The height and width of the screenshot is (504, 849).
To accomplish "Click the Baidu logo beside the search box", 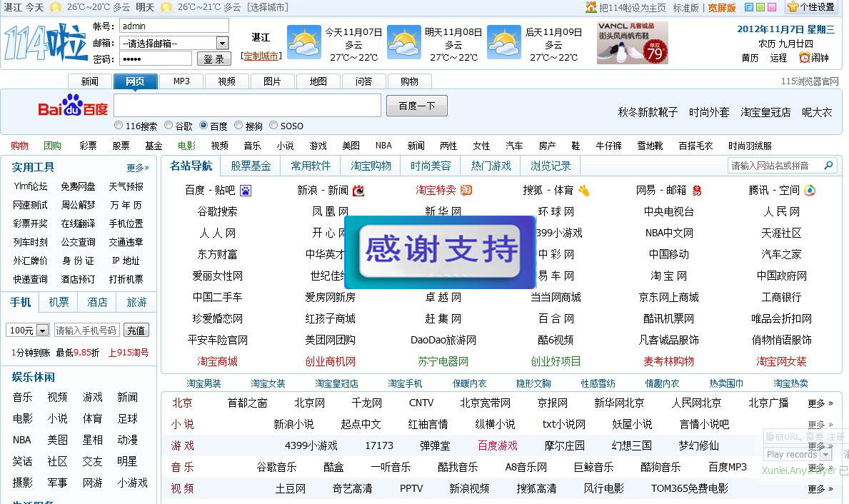I will click(x=73, y=106).
